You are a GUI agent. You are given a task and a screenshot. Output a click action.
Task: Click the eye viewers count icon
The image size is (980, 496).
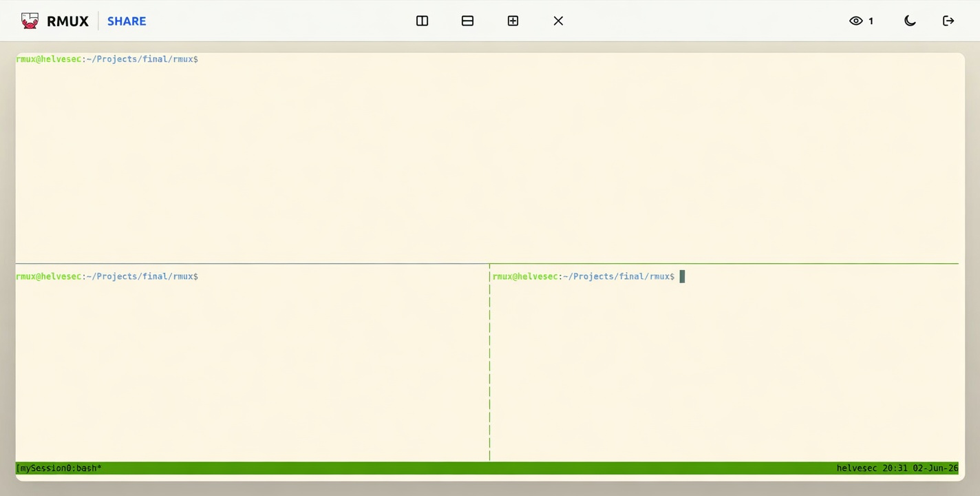[x=856, y=21]
